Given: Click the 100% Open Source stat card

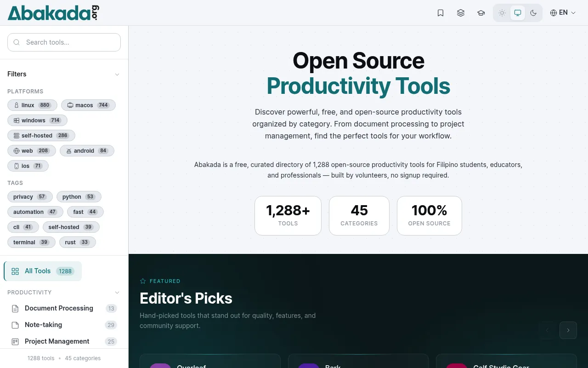Looking at the screenshot, I should tap(430, 216).
